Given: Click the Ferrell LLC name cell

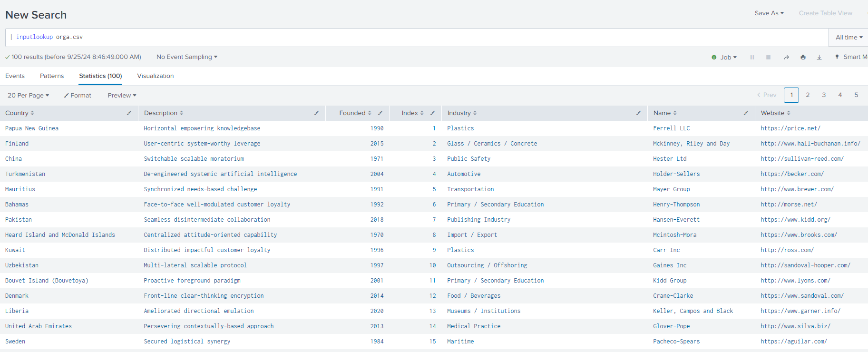Looking at the screenshot, I should coord(672,128).
